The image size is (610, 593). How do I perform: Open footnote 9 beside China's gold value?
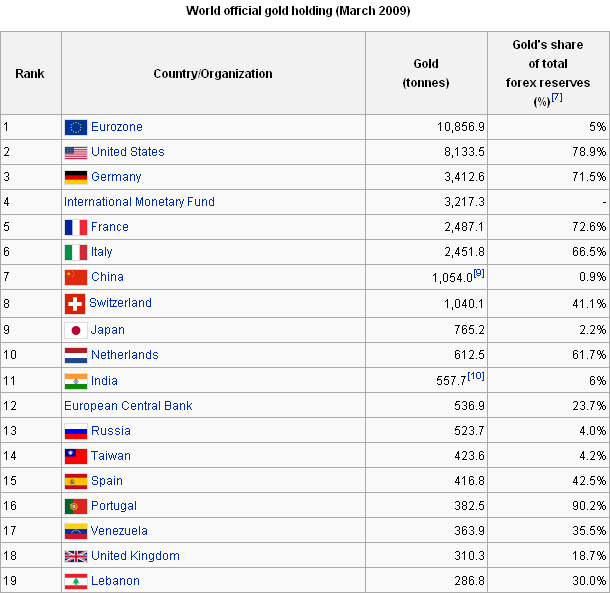479,273
